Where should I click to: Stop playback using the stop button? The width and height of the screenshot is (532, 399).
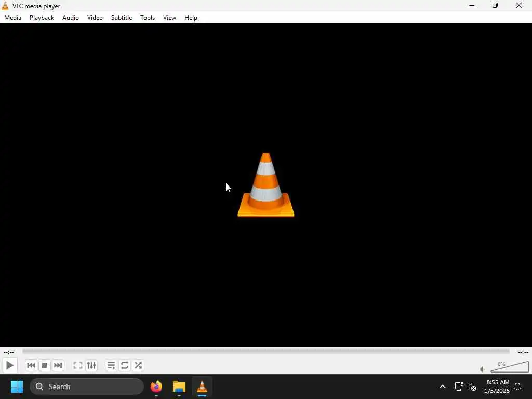coord(45,365)
